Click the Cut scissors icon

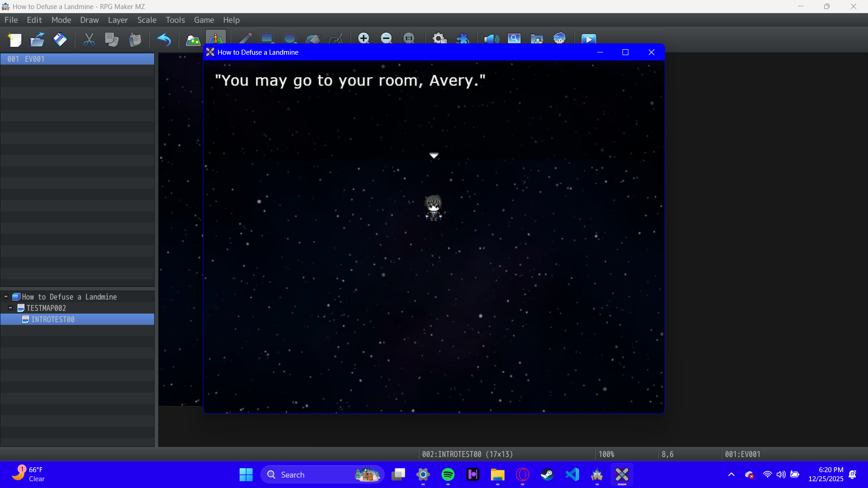pyautogui.click(x=89, y=40)
